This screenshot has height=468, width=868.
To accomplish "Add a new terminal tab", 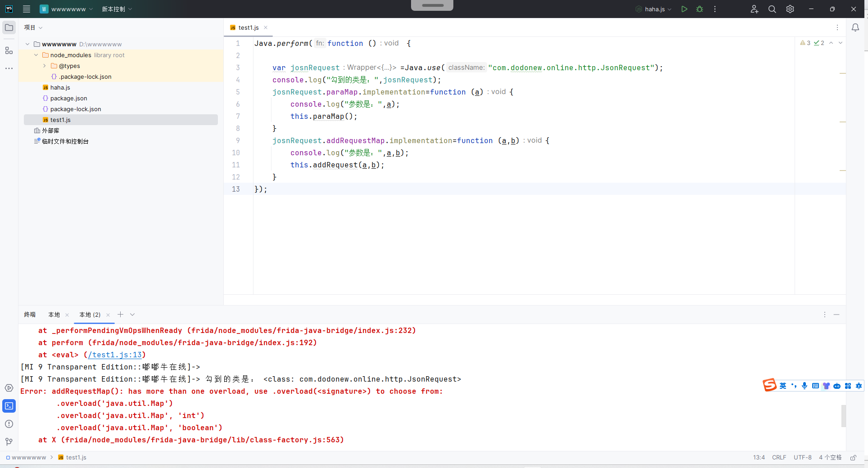I will [x=120, y=315].
